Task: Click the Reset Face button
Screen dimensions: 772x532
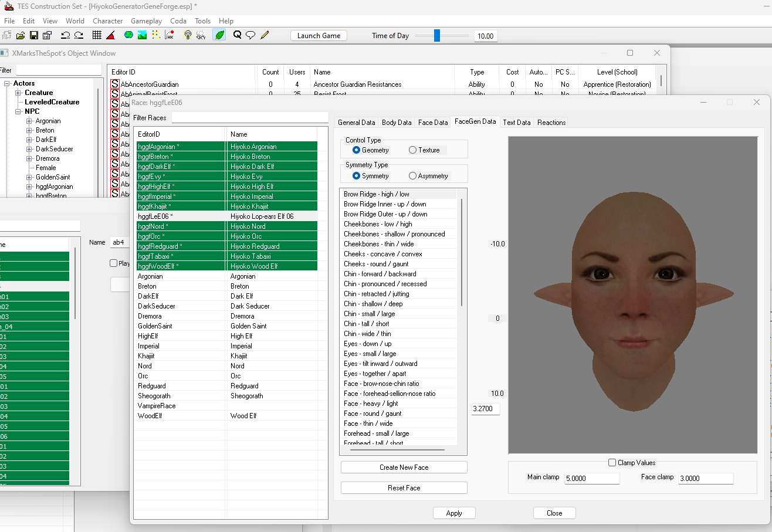Action: tap(404, 488)
